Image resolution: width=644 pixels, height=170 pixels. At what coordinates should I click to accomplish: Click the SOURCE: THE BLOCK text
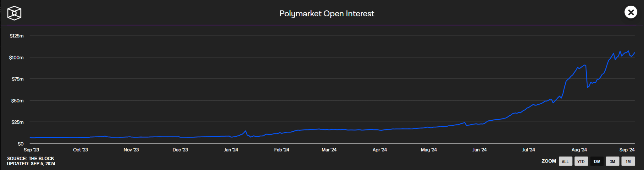click(x=31, y=158)
